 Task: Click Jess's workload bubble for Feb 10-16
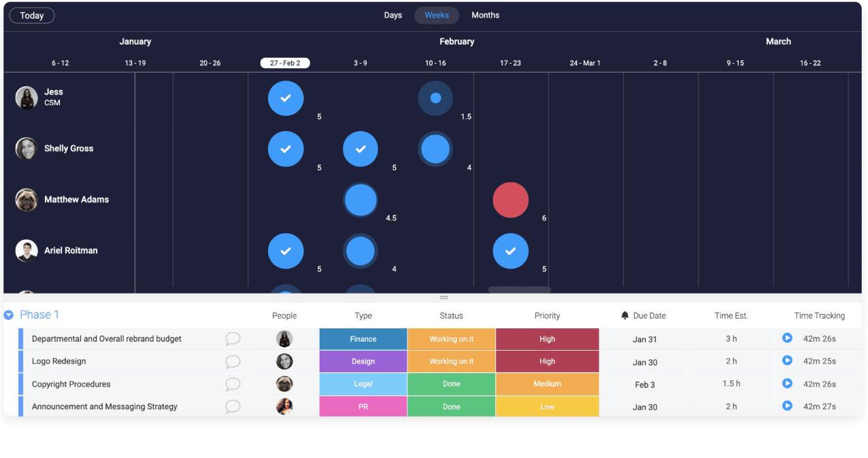[x=435, y=98]
